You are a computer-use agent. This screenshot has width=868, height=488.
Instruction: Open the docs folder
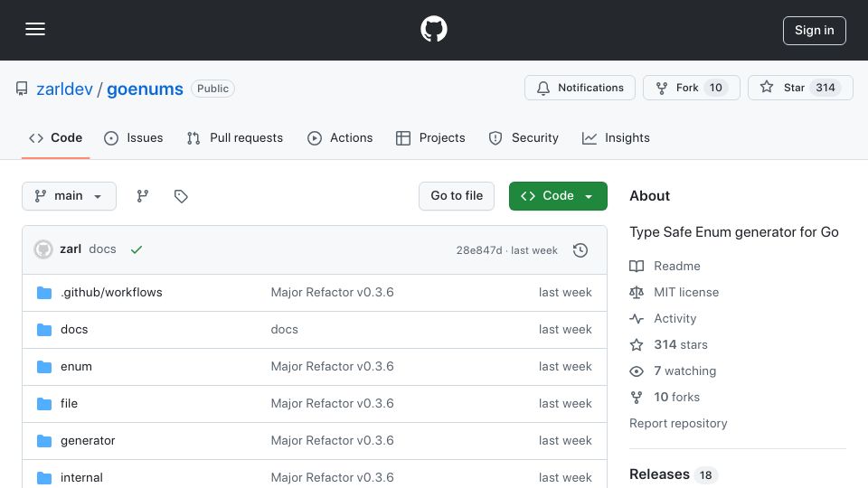(x=74, y=329)
